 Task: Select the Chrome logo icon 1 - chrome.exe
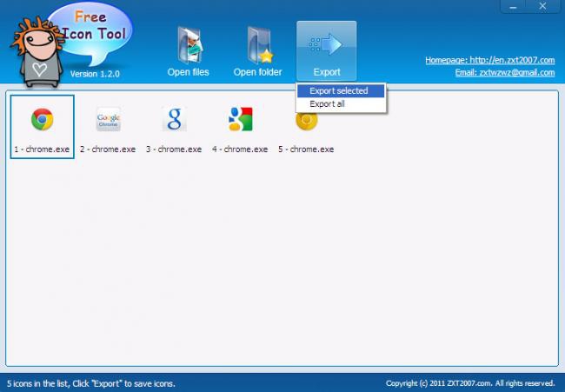(43, 127)
